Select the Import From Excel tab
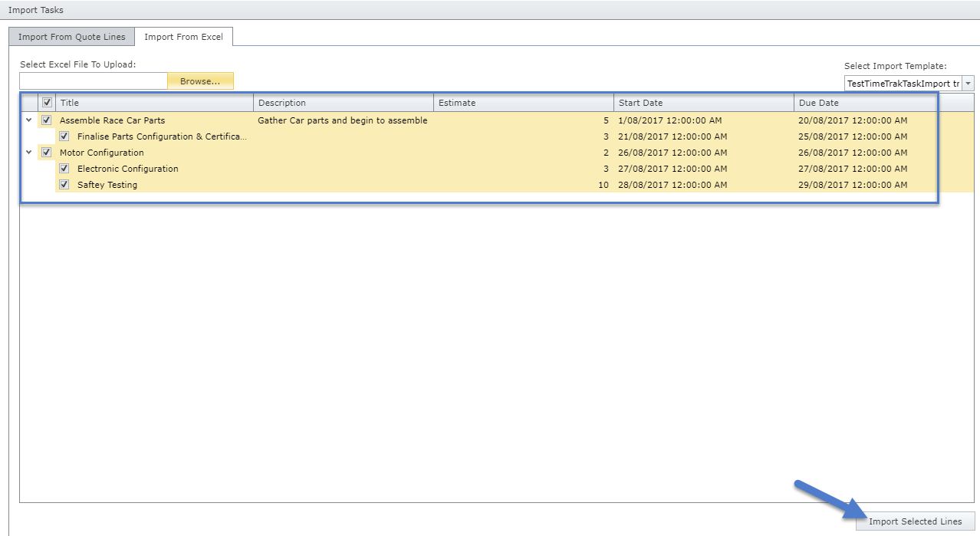Image resolution: width=980 pixels, height=536 pixels. [183, 37]
